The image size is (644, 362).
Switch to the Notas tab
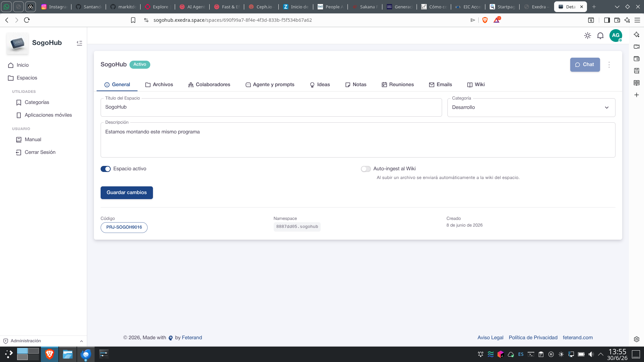(x=356, y=84)
